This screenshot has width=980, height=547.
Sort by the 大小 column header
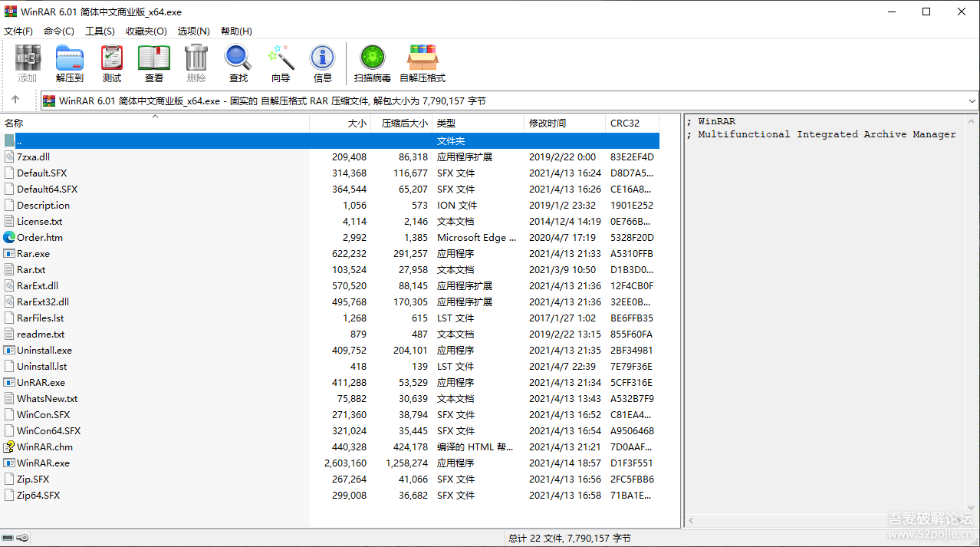tap(340, 123)
